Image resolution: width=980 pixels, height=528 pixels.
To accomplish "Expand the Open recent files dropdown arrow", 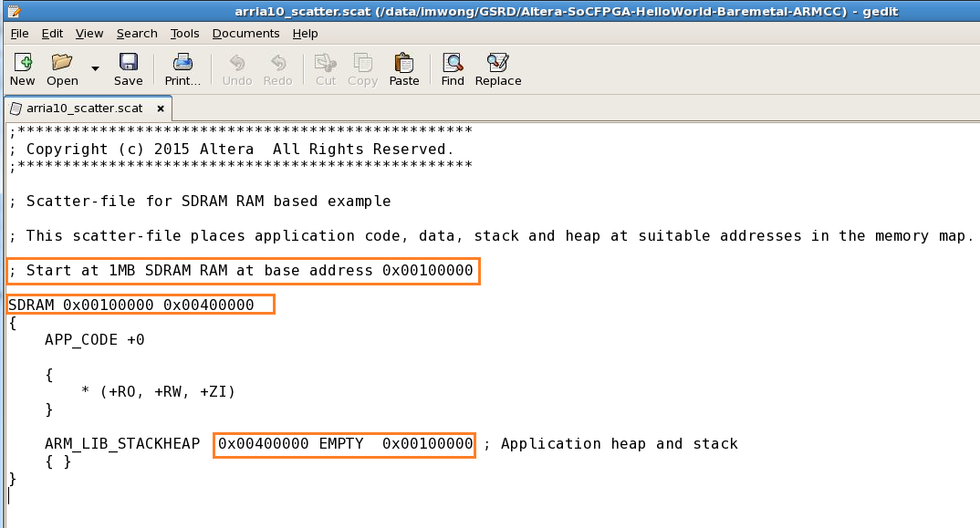I will coord(95,68).
